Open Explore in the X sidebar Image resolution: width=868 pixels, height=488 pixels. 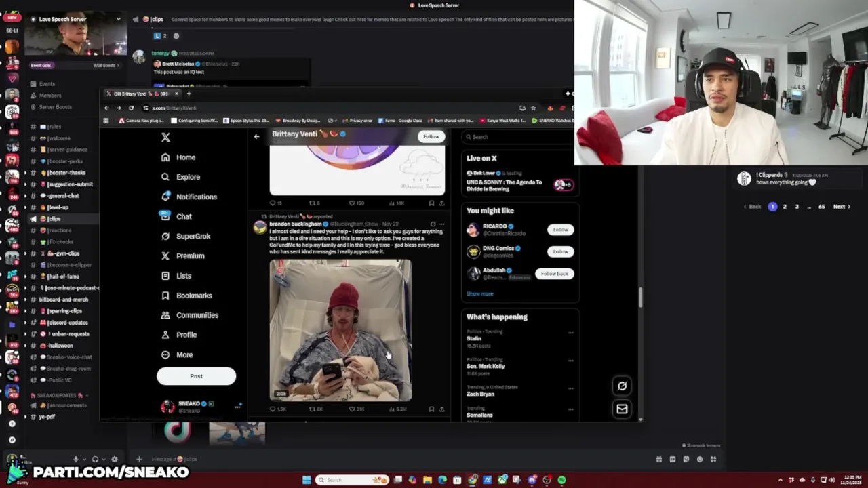click(180, 177)
